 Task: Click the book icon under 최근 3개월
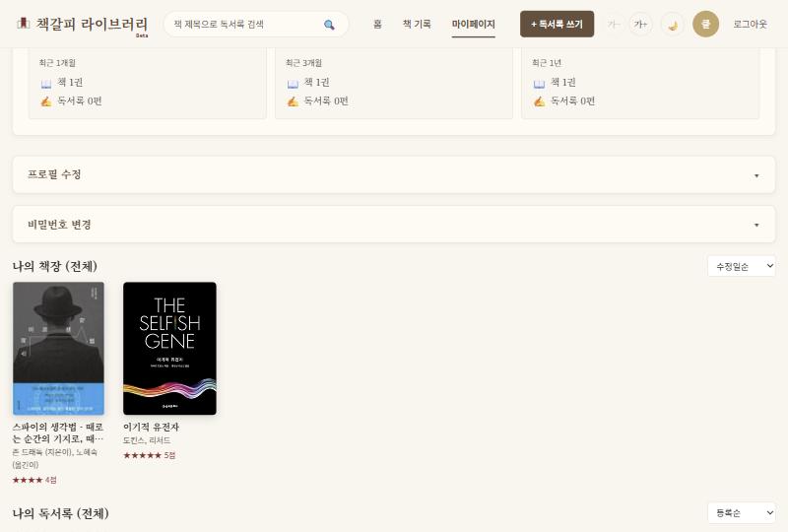[x=293, y=83]
